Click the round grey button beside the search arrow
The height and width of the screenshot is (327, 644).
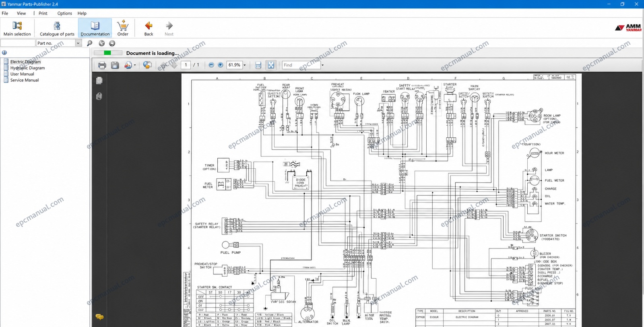click(112, 43)
